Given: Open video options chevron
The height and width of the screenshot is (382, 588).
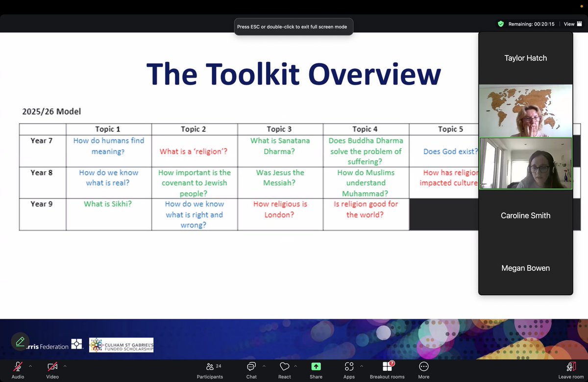Looking at the screenshot, I should click(x=65, y=366).
